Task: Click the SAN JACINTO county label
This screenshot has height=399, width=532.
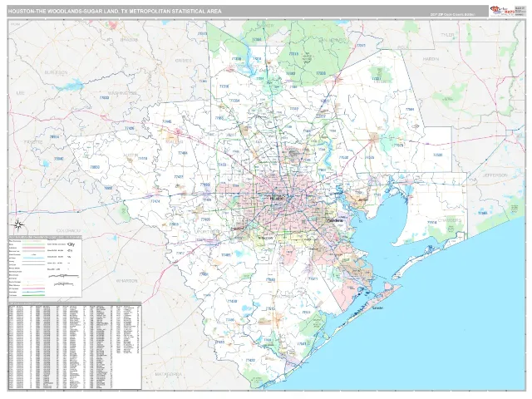Action: [332, 40]
